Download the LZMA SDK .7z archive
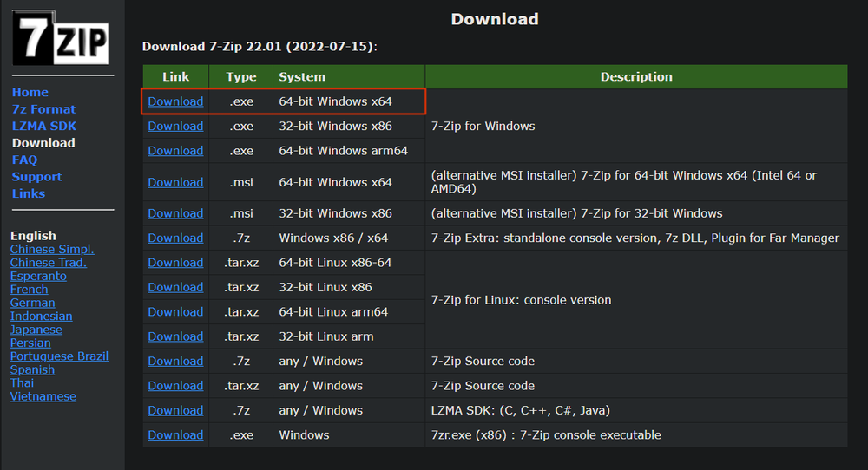 [175, 410]
